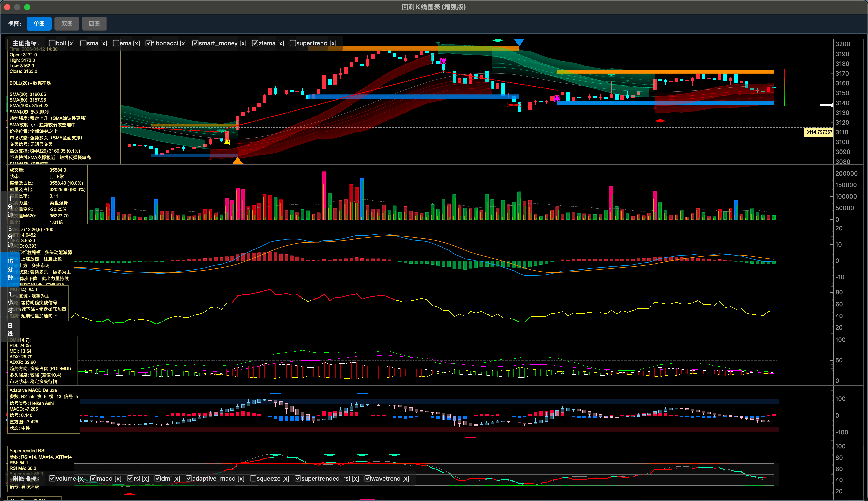Select the 日线 daily timeframe

click(x=10, y=330)
